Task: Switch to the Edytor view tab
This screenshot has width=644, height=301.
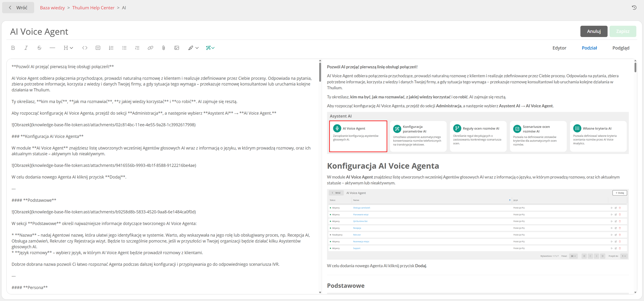Action: (x=559, y=48)
